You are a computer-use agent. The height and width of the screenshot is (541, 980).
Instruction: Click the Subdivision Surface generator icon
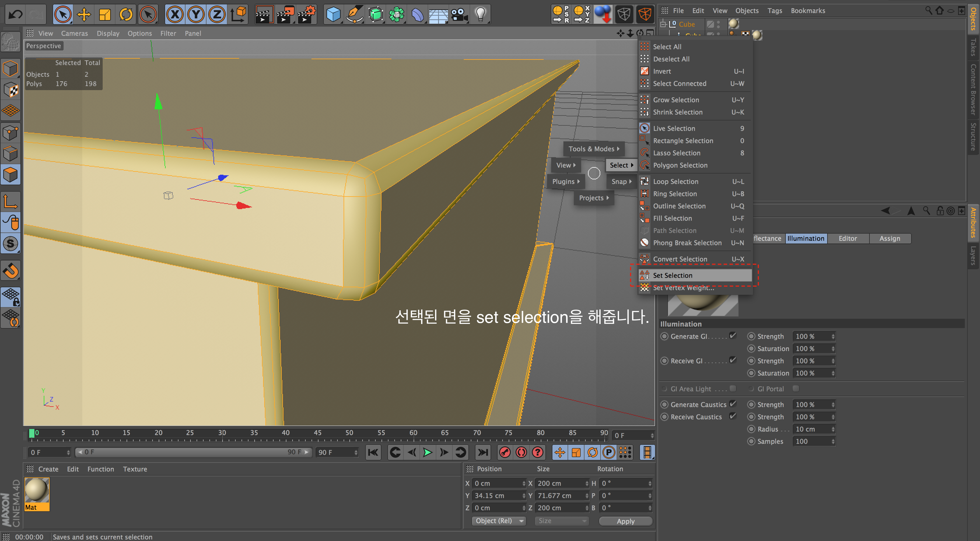(375, 15)
